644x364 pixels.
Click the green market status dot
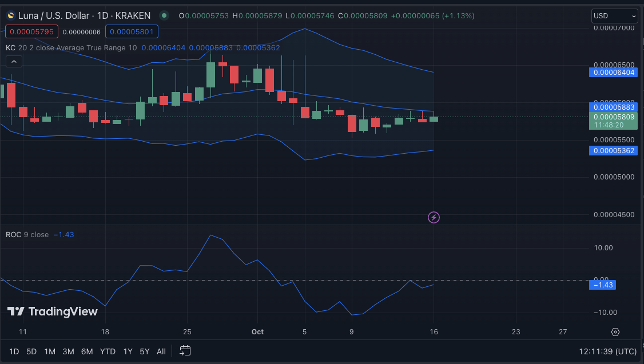164,15
